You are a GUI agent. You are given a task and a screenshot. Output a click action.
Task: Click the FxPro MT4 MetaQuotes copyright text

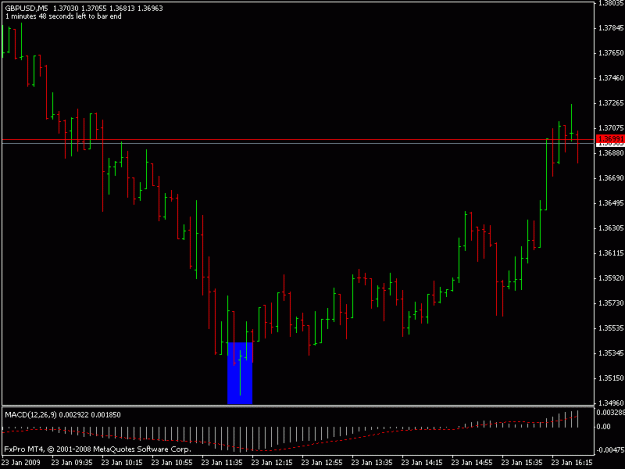click(x=98, y=449)
